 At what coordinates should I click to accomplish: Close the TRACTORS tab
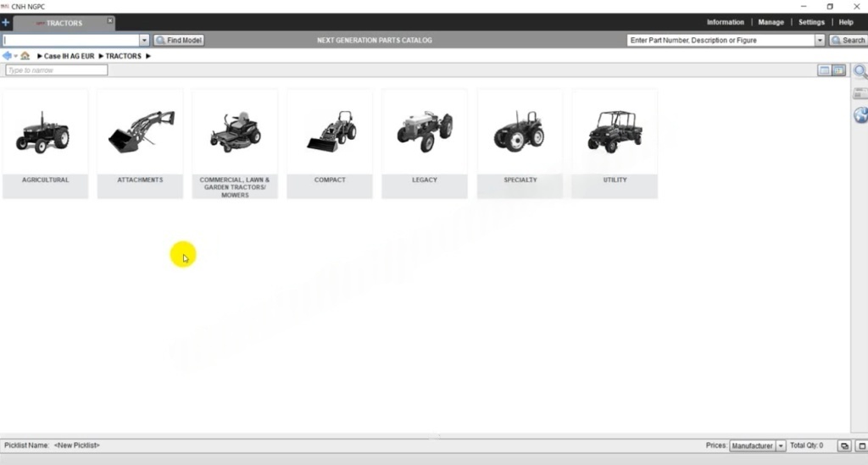click(109, 20)
